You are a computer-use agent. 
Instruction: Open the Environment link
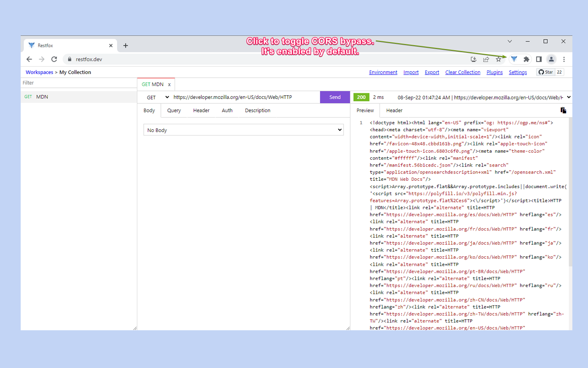point(383,72)
